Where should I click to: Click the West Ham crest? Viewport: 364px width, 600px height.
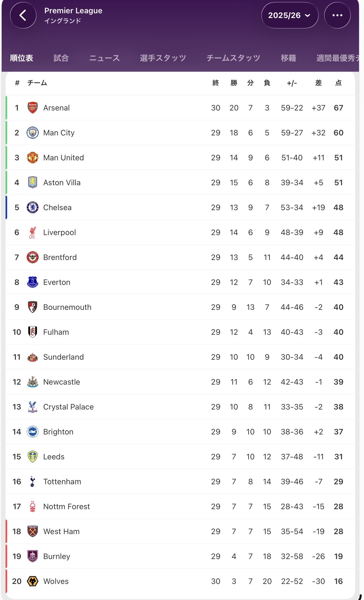33,531
